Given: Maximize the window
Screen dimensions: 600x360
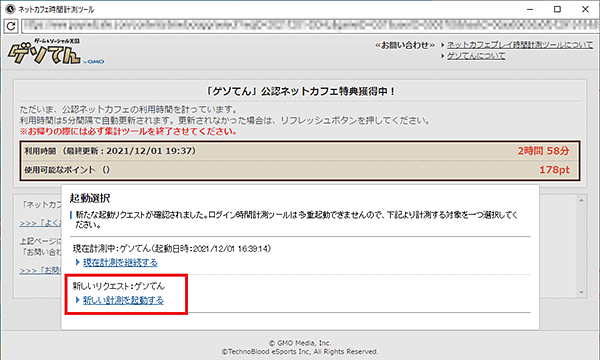Looking at the screenshot, I should [x=558, y=9].
